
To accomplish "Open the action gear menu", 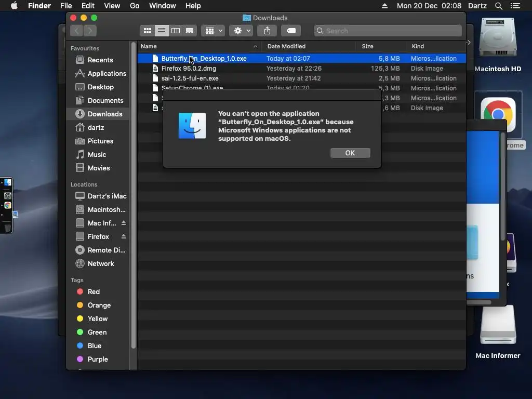I will (241, 31).
